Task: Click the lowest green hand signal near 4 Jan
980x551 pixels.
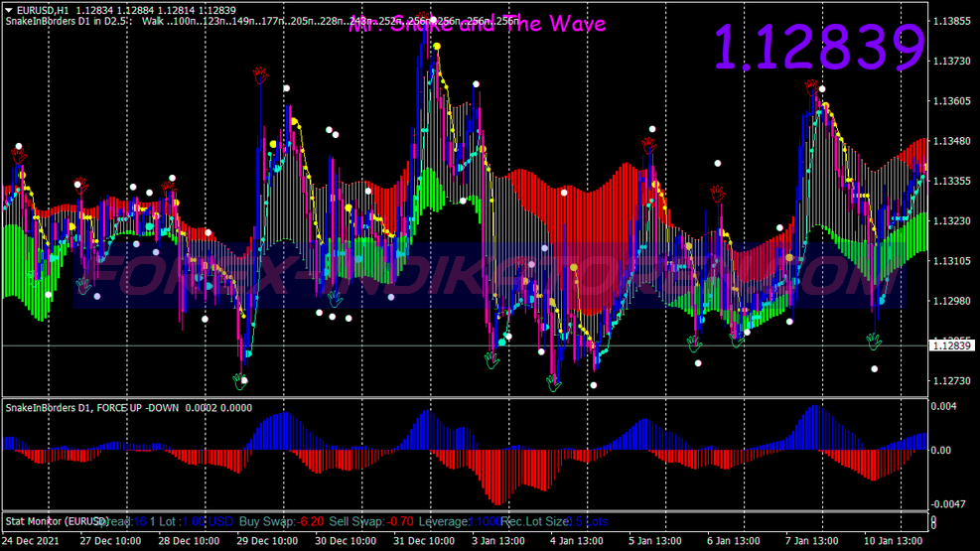Action: [554, 380]
